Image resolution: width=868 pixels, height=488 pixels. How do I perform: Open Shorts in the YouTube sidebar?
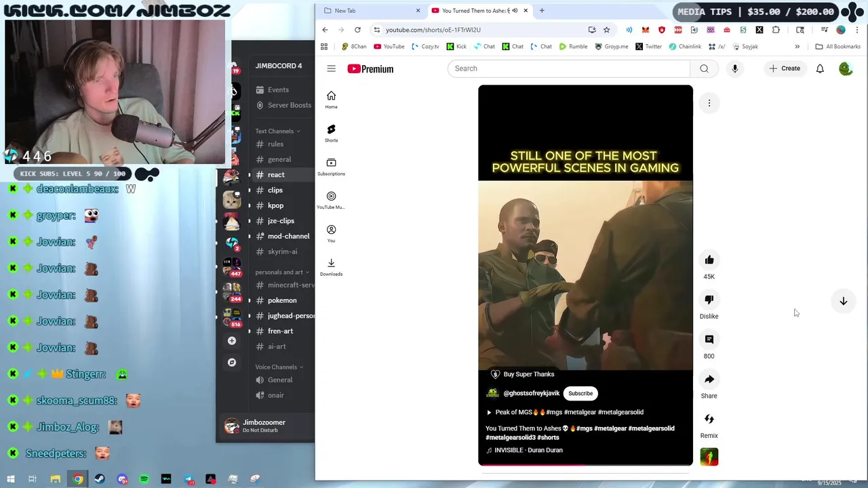tap(331, 133)
